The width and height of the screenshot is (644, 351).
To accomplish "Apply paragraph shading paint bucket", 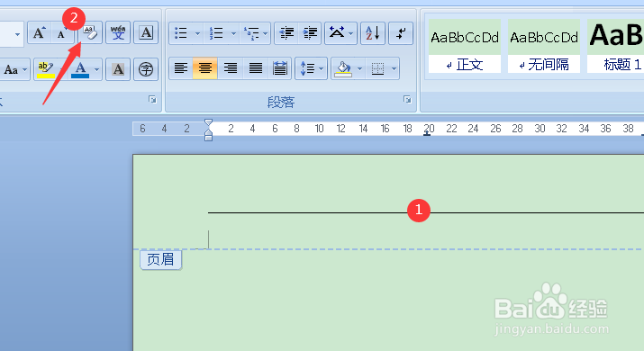I will [x=343, y=68].
